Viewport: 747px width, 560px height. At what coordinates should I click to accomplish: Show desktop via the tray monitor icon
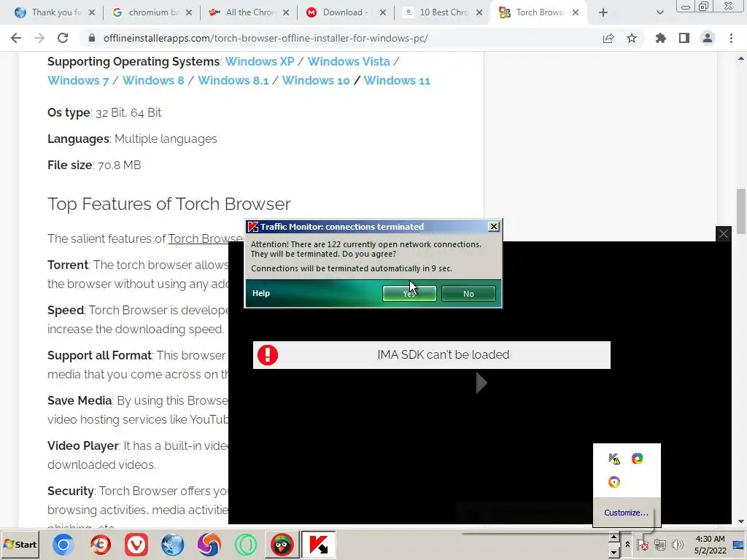click(739, 544)
